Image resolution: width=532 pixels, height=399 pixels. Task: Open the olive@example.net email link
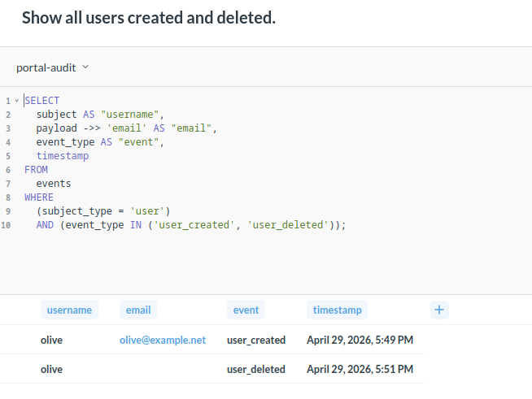[x=163, y=340]
